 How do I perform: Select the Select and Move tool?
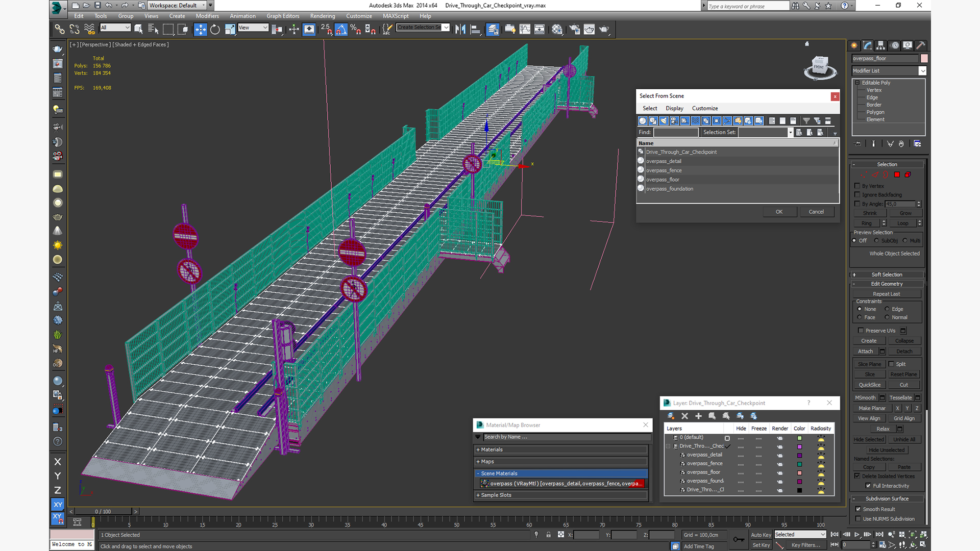pos(200,30)
